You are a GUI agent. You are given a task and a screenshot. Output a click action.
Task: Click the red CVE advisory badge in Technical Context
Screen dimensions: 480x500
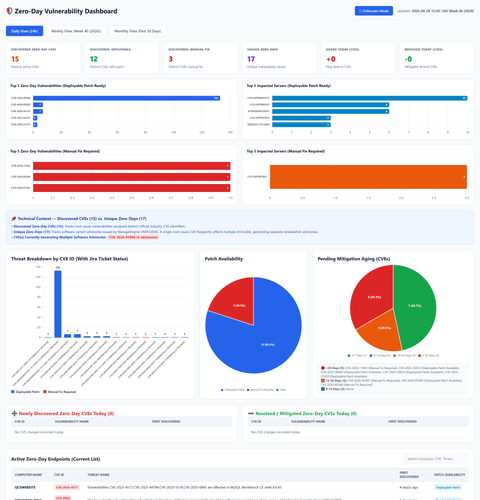coord(133,237)
